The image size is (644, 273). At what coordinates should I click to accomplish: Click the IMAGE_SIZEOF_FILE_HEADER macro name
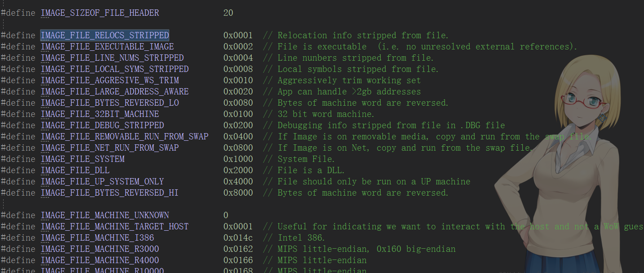[x=100, y=13]
